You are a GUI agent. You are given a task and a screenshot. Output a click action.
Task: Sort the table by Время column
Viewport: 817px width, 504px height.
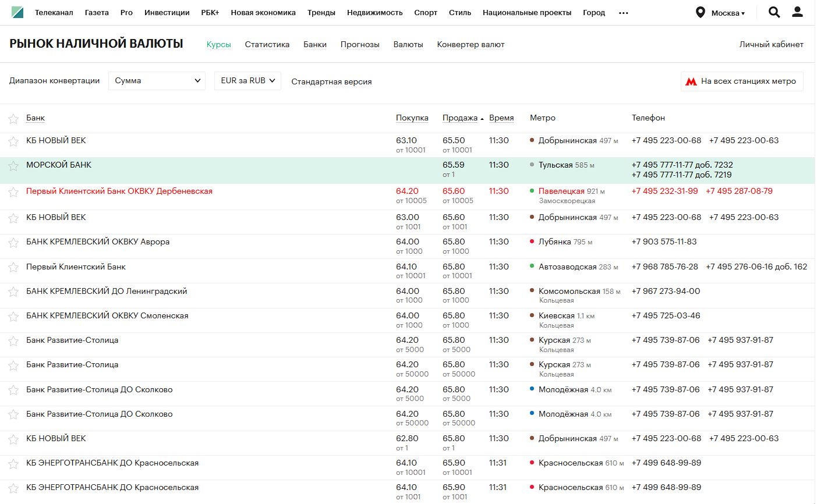pos(501,118)
